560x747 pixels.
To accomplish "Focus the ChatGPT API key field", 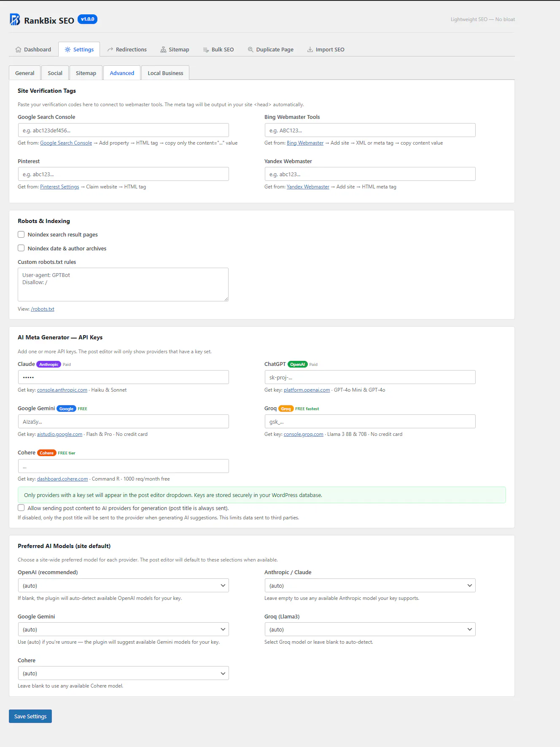I will pyautogui.click(x=370, y=377).
